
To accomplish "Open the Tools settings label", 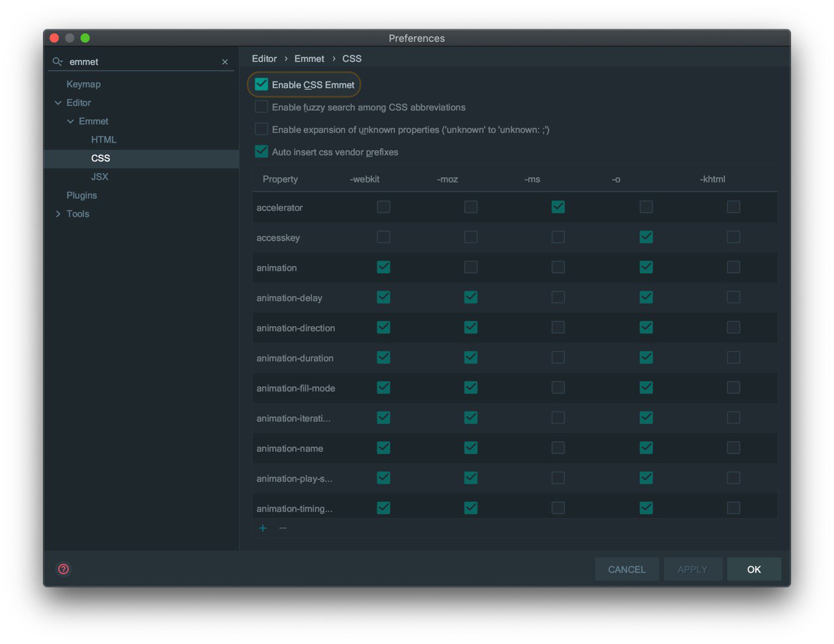I will pyautogui.click(x=78, y=214).
